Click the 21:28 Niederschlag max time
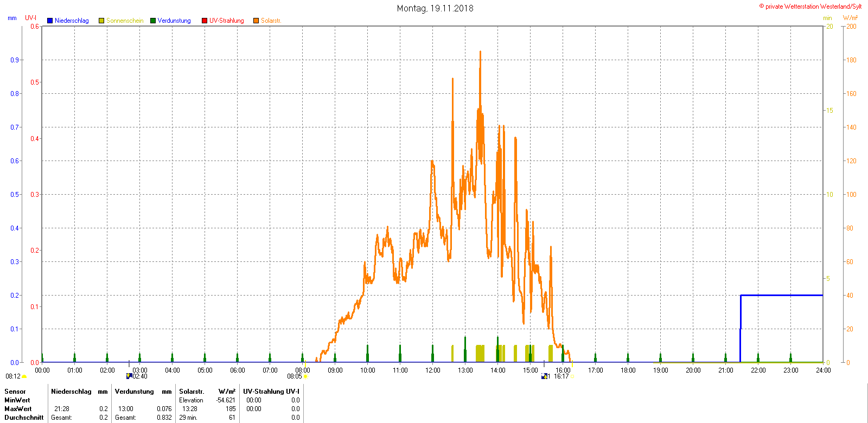The image size is (868, 423). pyautogui.click(x=62, y=409)
